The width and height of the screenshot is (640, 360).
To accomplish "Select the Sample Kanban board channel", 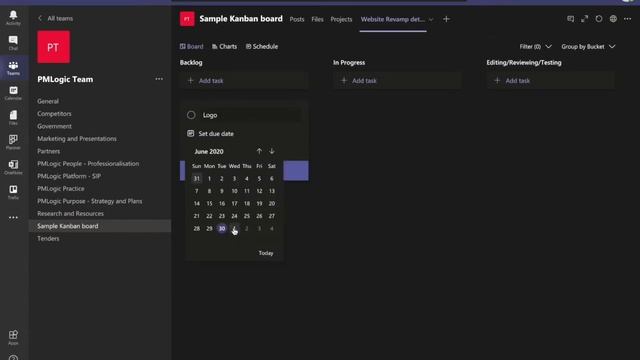I will tap(100, 226).
